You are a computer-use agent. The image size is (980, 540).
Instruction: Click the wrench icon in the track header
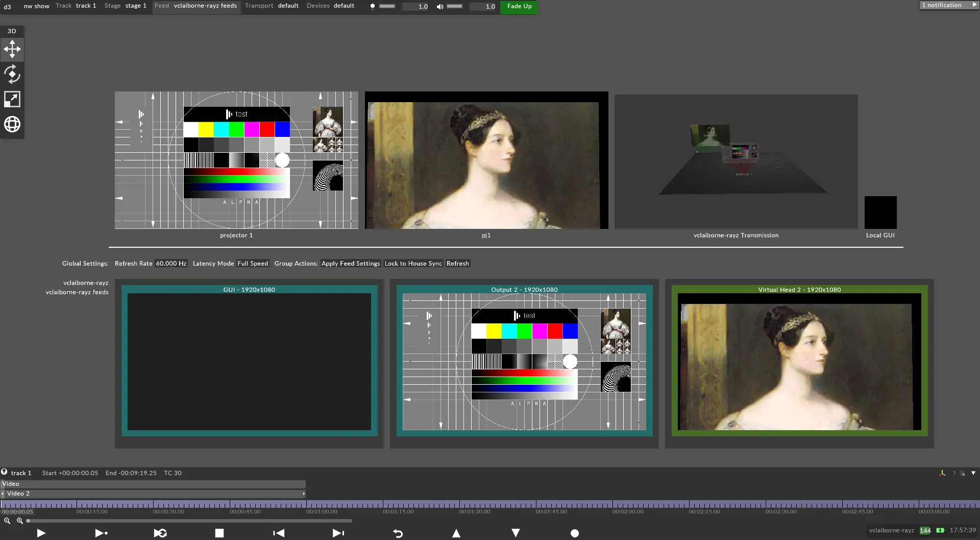[x=943, y=473]
